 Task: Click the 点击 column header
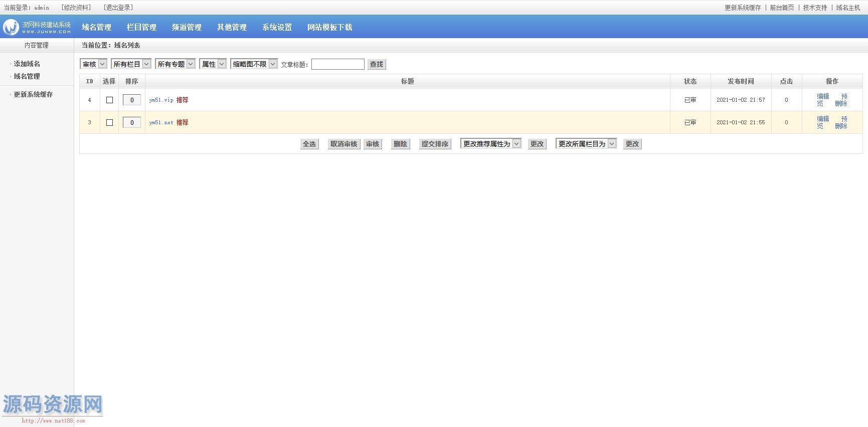pos(786,81)
